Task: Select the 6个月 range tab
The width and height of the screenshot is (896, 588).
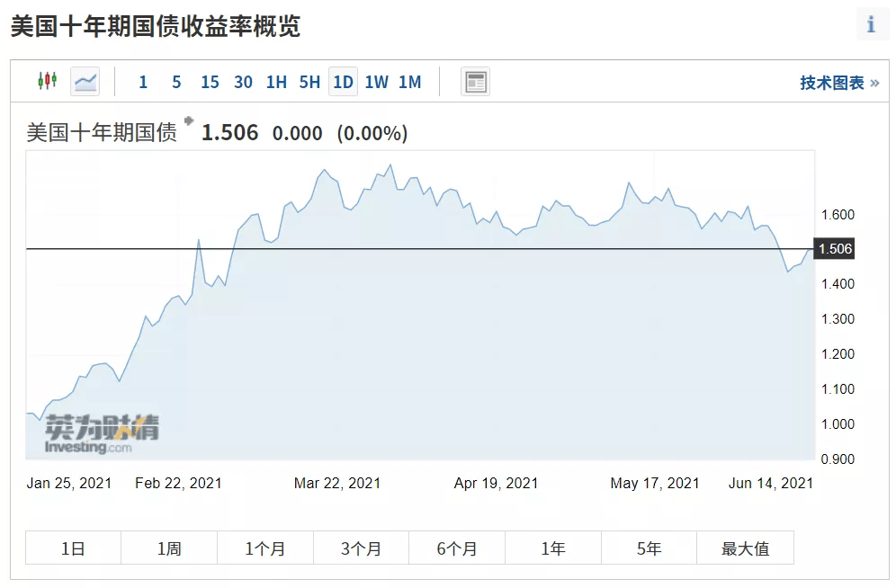Action: pyautogui.click(x=457, y=548)
